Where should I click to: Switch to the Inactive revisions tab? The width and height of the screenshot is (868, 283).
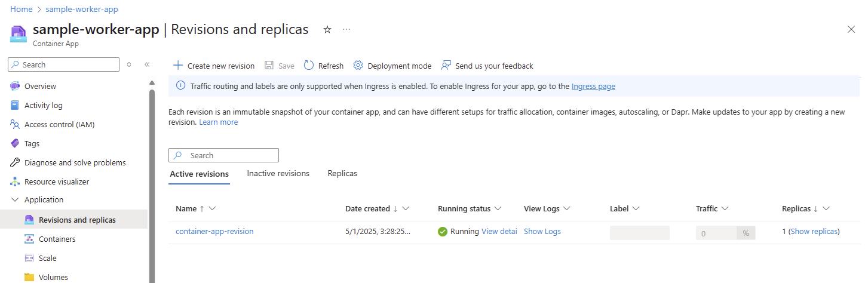[278, 173]
